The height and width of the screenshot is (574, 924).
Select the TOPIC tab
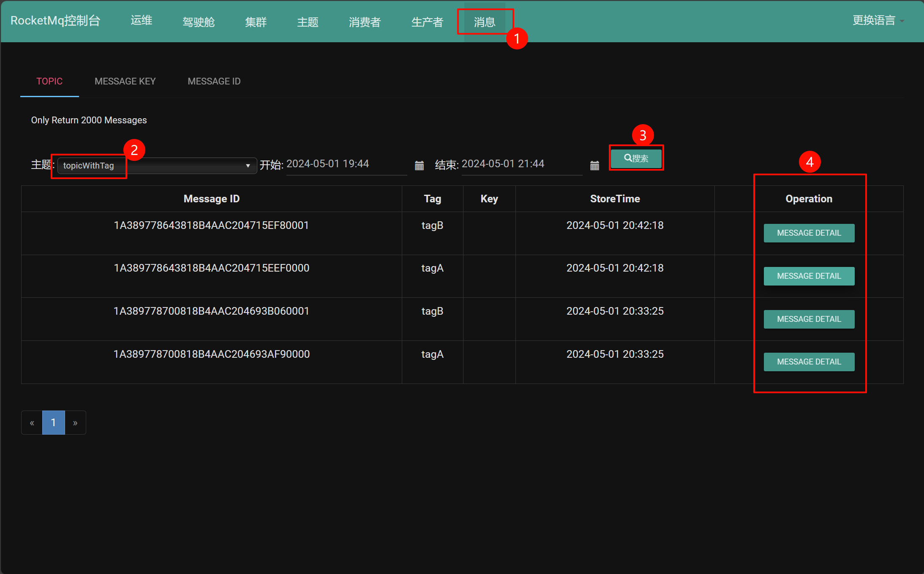[x=49, y=81]
